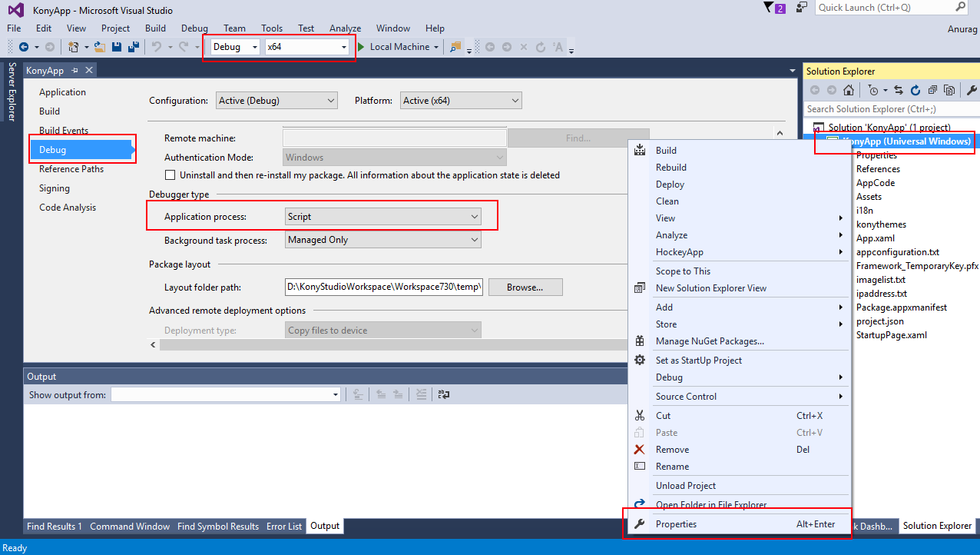This screenshot has height=555, width=980.
Task: Select Rebuild from the context menu
Action: pos(671,168)
